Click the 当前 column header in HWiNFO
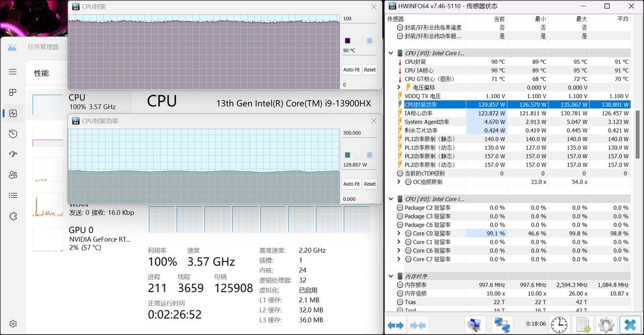The image size is (644, 335). 499,19
